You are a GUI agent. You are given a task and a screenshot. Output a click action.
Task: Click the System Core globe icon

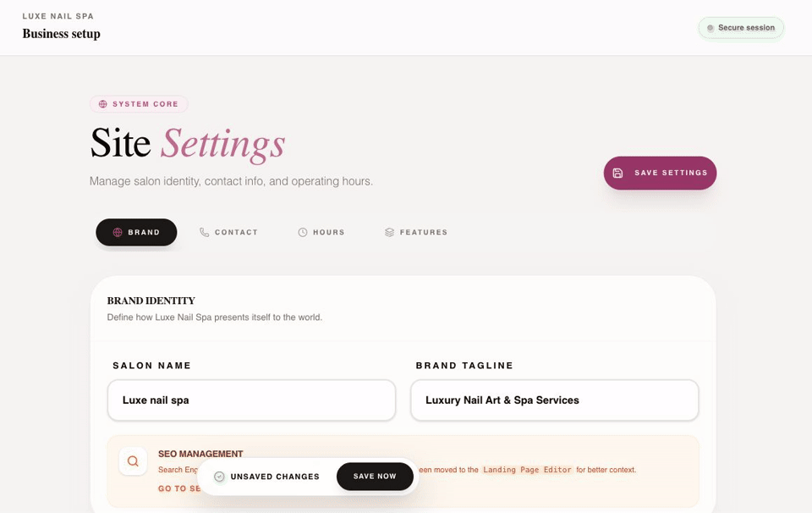click(103, 104)
